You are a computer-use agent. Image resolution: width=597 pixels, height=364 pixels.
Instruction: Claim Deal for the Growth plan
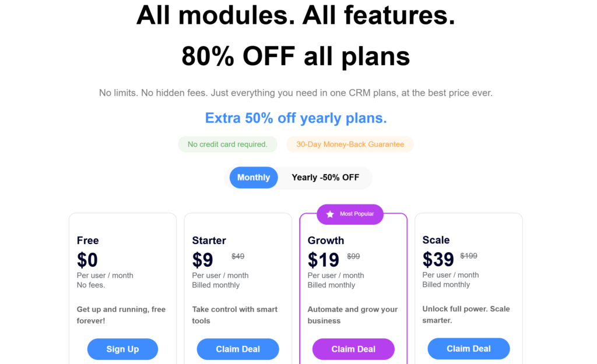353,349
